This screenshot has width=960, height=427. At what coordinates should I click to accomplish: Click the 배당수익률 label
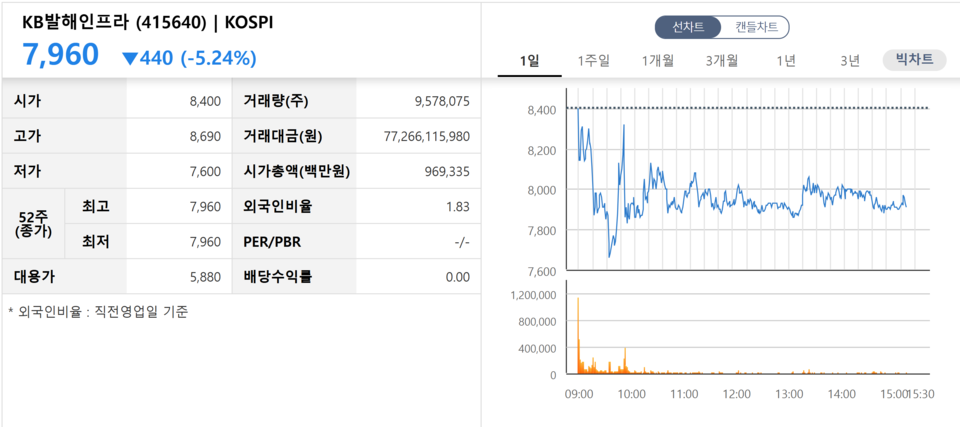tap(278, 277)
